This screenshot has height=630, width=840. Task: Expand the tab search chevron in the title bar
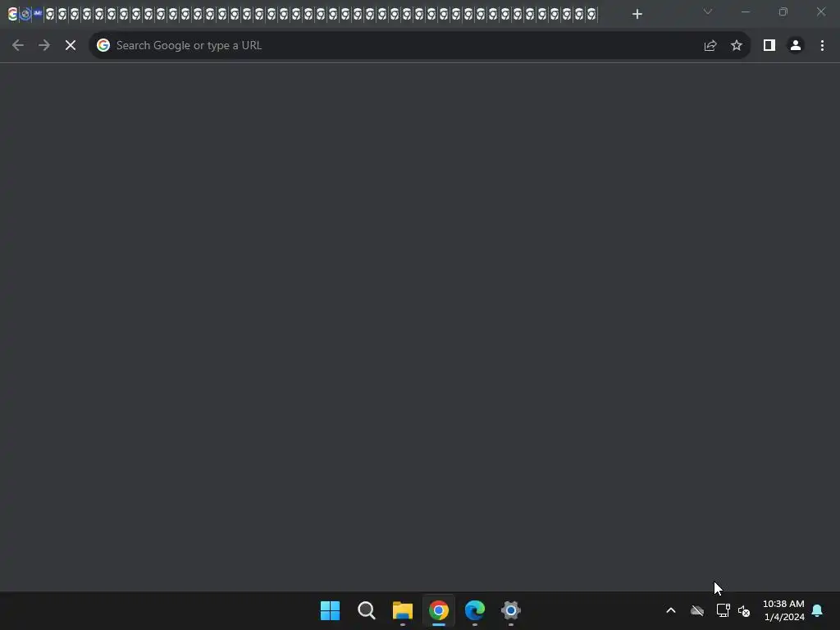click(708, 11)
